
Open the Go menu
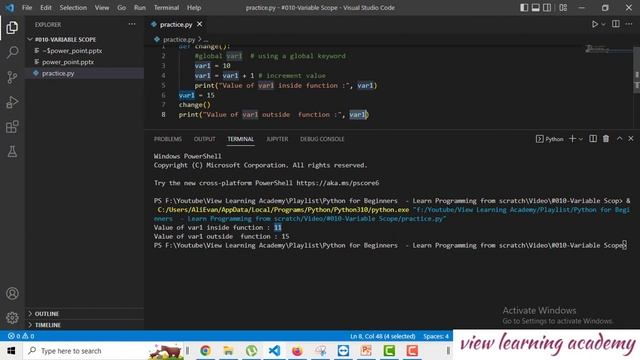click(x=122, y=8)
